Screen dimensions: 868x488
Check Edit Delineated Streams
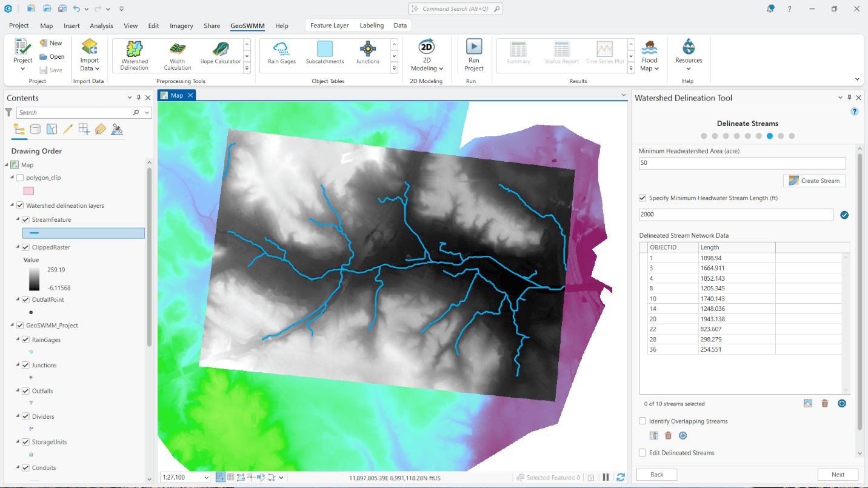[644, 452]
